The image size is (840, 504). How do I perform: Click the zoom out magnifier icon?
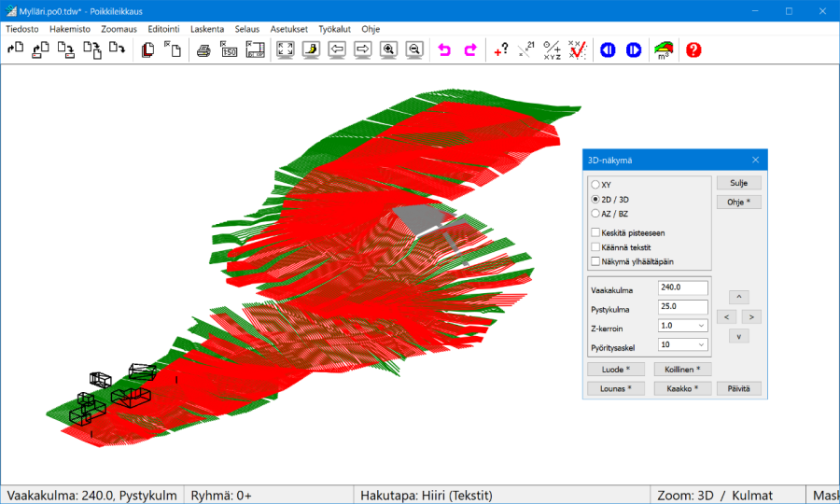point(414,50)
